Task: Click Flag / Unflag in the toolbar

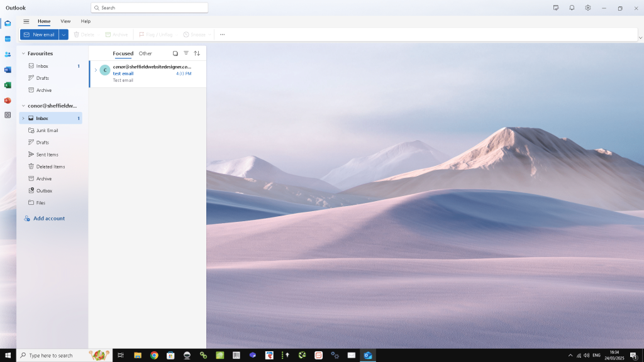Action: 156,35
